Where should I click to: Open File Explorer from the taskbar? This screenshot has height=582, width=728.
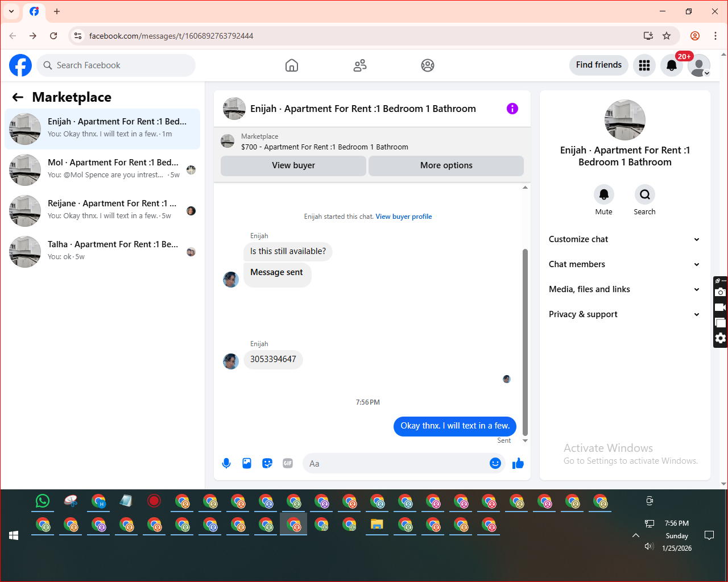coord(377,524)
